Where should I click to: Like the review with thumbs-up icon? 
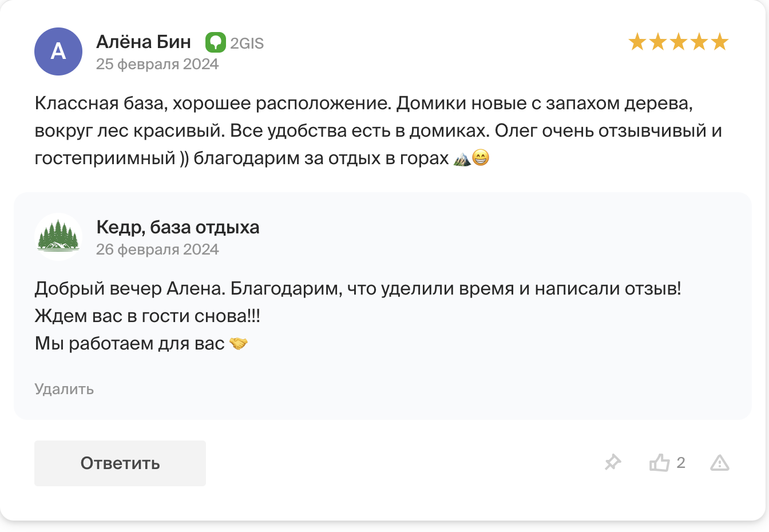(659, 462)
